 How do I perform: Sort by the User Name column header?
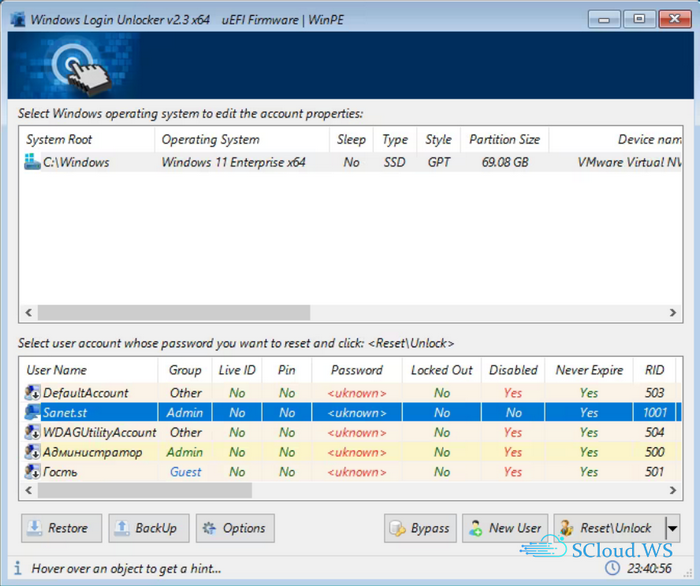89,370
